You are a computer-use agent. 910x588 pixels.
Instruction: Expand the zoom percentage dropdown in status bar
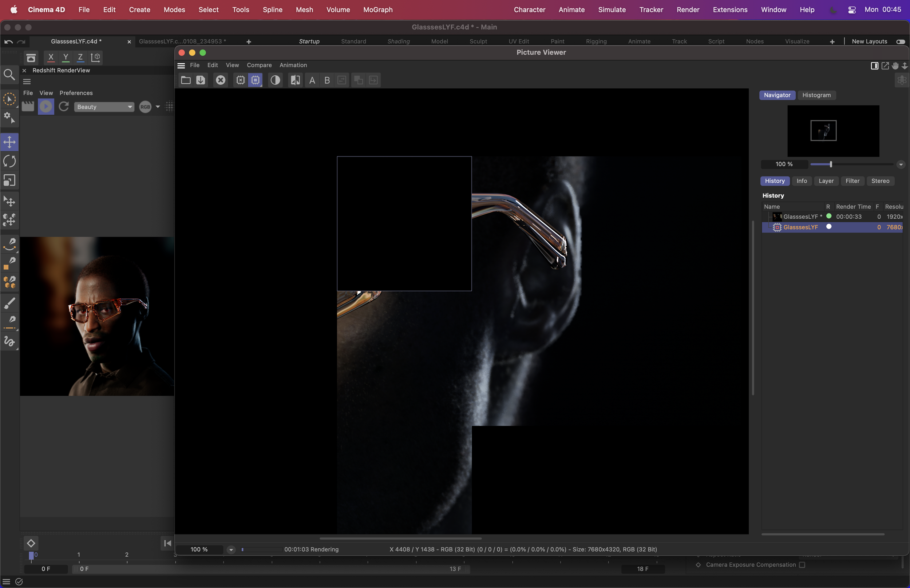click(231, 549)
